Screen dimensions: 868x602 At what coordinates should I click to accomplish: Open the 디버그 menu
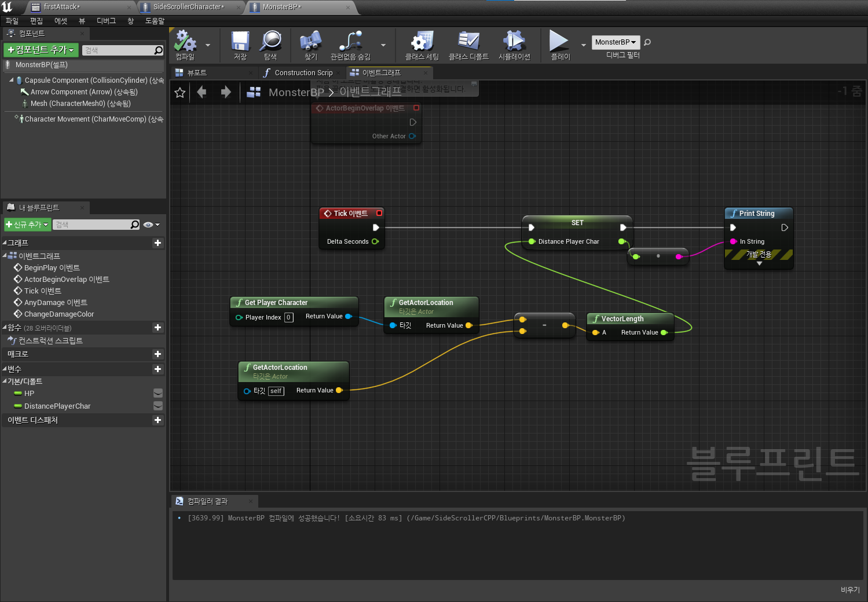(x=106, y=21)
